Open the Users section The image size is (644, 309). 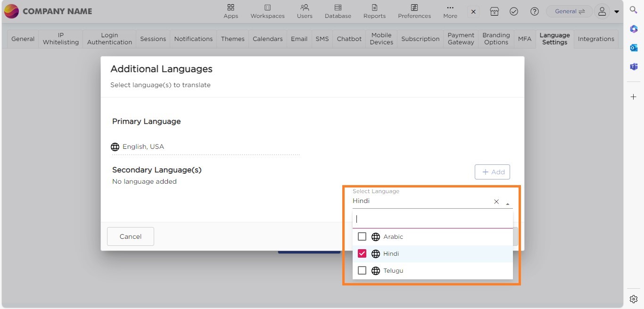pyautogui.click(x=305, y=11)
